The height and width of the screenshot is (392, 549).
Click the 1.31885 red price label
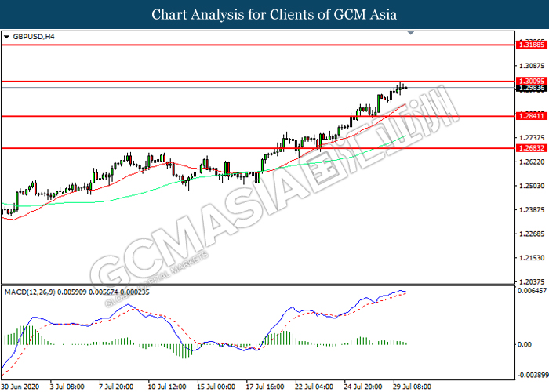[x=528, y=45]
